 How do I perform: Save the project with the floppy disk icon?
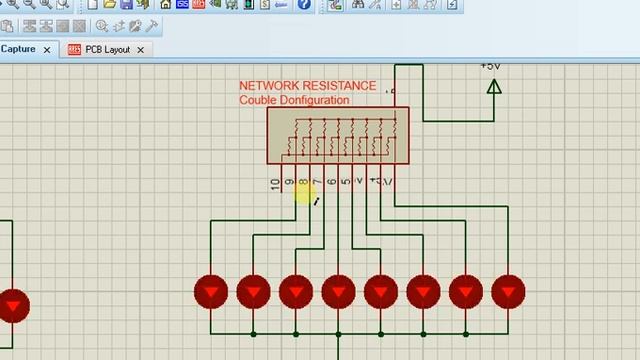point(127,4)
